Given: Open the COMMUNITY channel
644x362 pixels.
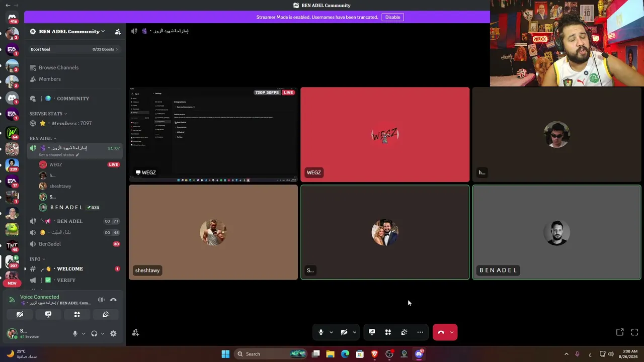Looking at the screenshot, I should click(x=74, y=99).
